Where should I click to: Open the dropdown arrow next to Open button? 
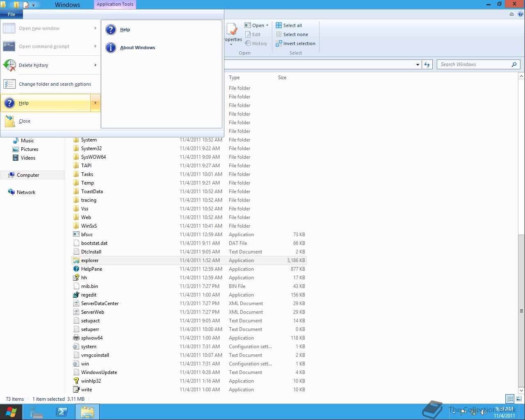(267, 25)
